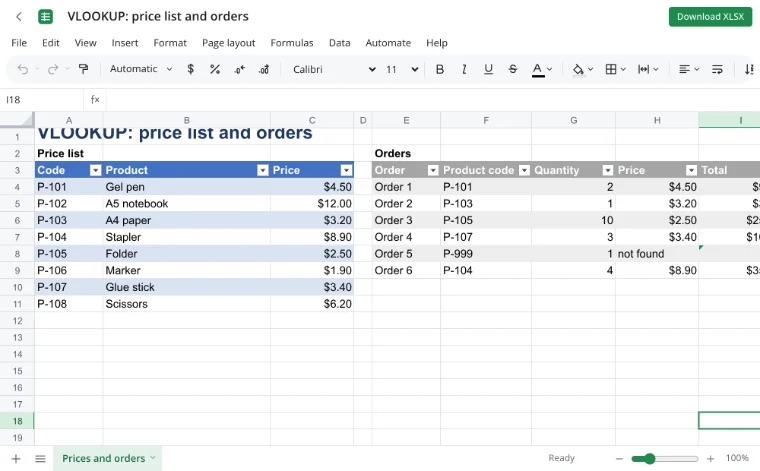Viewport: 760px width, 471px height.
Task: Click the zoom slider handle
Action: 649,458
